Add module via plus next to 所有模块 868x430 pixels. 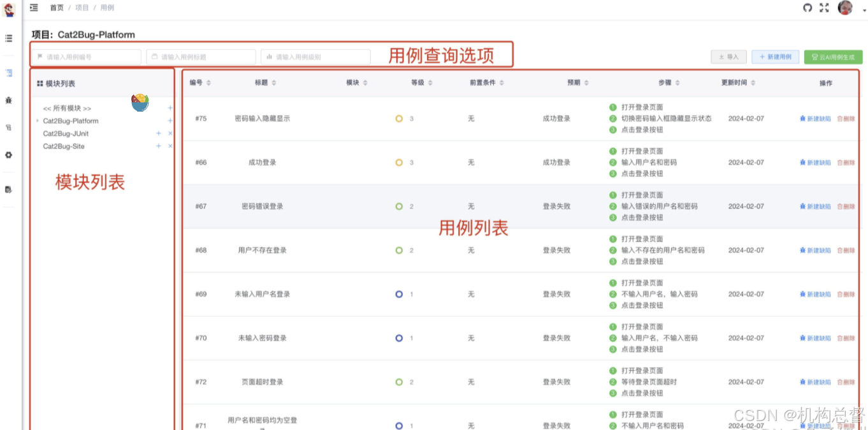coord(170,108)
